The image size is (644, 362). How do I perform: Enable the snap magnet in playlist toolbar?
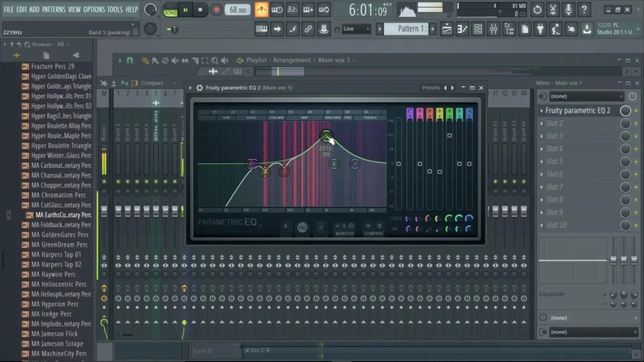pyautogui.click(x=130, y=60)
